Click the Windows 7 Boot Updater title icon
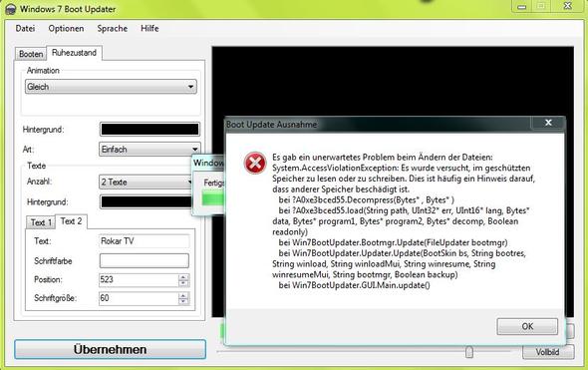The image size is (588, 370). pos(11,8)
